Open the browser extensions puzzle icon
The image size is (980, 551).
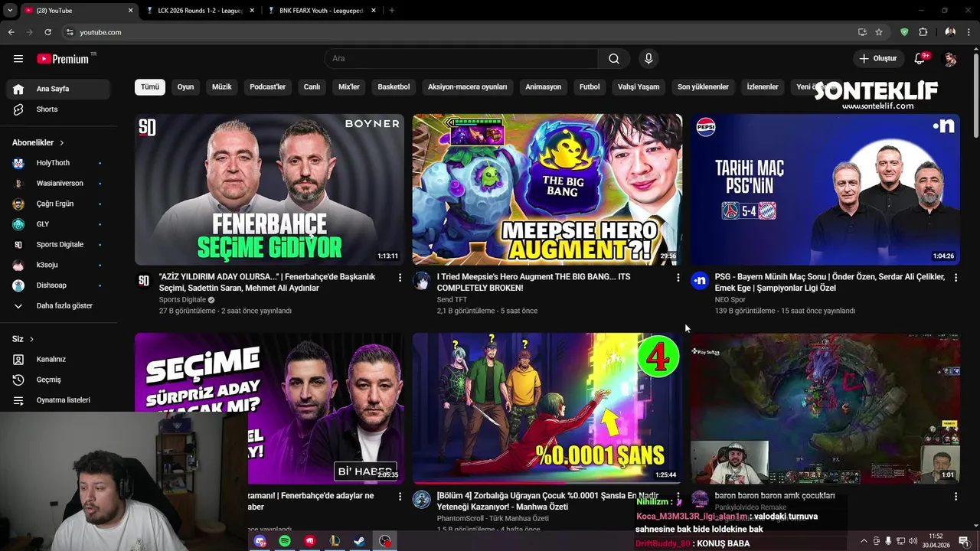(923, 32)
